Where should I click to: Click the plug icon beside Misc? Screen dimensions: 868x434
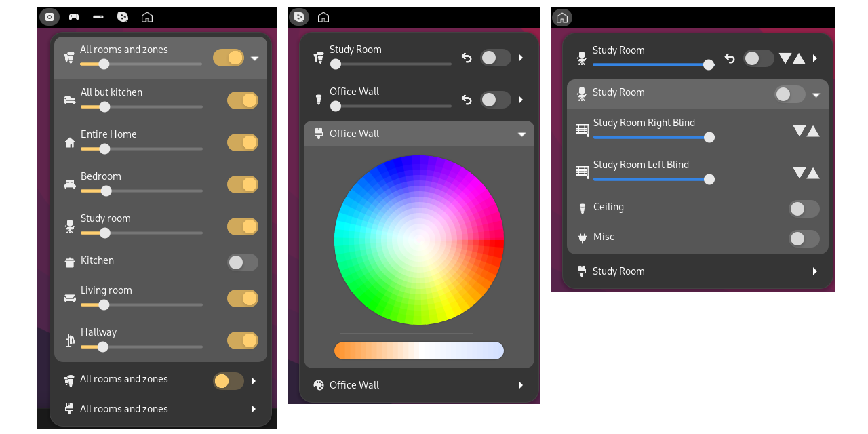pos(582,238)
